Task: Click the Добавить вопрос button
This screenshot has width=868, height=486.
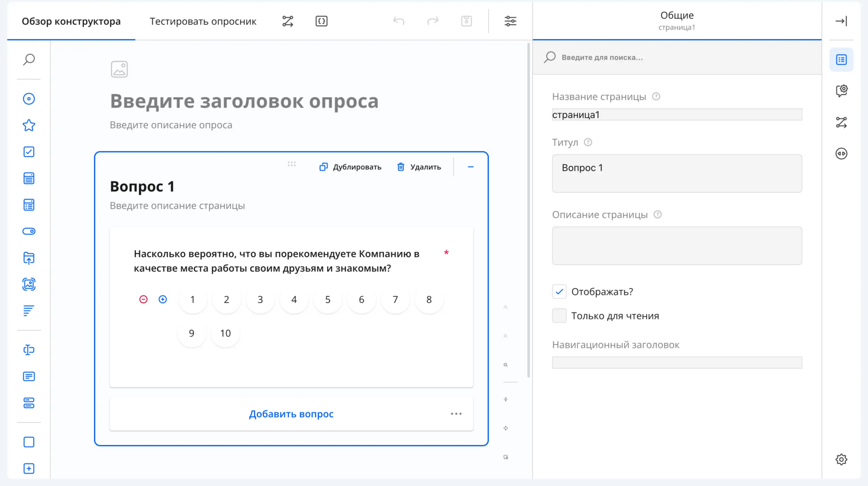Action: (291, 414)
